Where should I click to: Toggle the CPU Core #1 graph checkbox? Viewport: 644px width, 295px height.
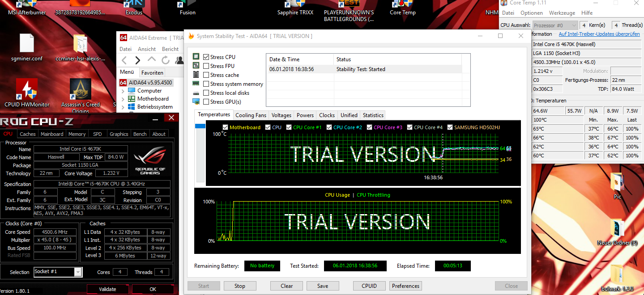point(289,127)
